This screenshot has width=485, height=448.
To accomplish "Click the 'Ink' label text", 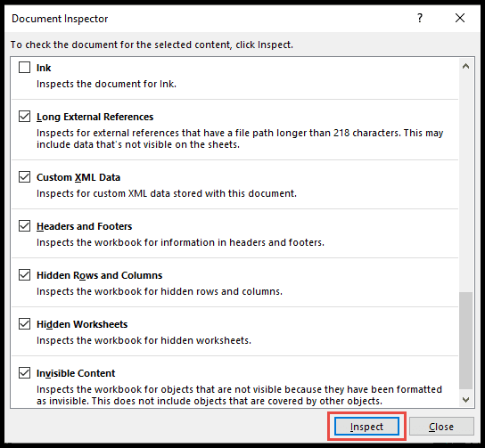I will pyautogui.click(x=44, y=68).
